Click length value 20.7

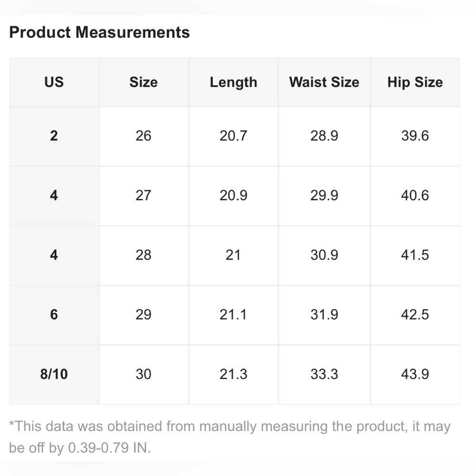click(x=233, y=136)
